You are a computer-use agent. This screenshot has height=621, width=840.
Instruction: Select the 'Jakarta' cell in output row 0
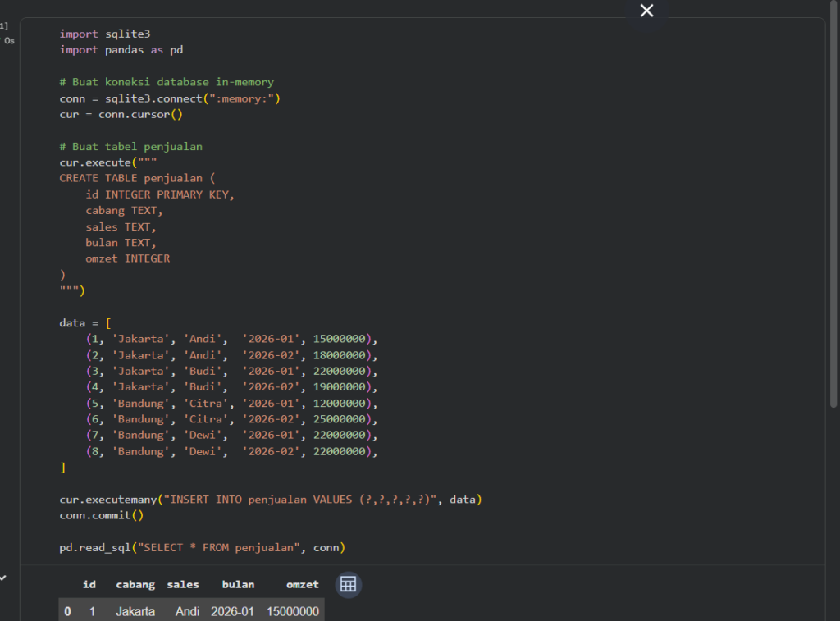click(135, 611)
